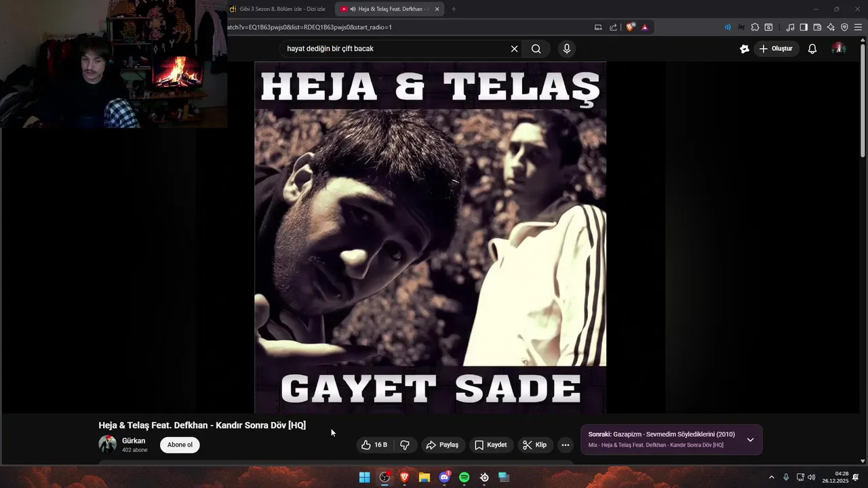Click the Paylaş share button

click(442, 445)
